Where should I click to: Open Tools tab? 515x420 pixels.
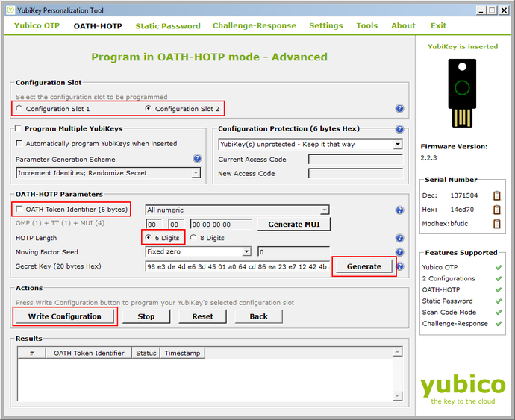[367, 25]
